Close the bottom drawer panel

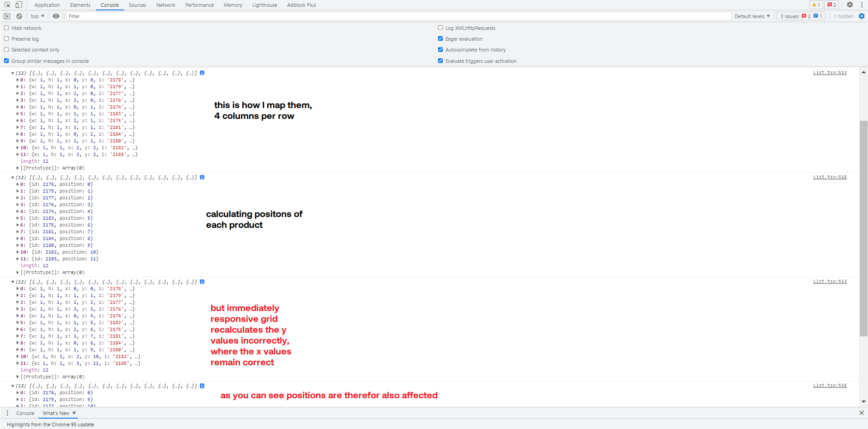pos(862,413)
